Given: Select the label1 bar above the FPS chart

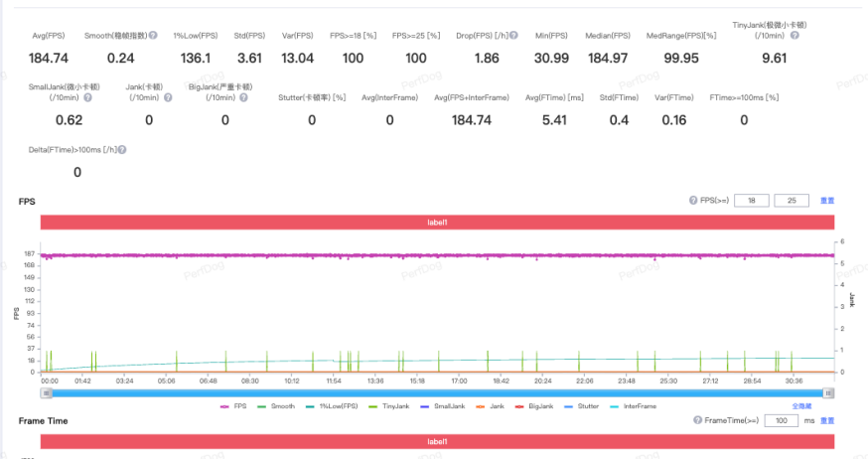Looking at the screenshot, I should coord(437,223).
